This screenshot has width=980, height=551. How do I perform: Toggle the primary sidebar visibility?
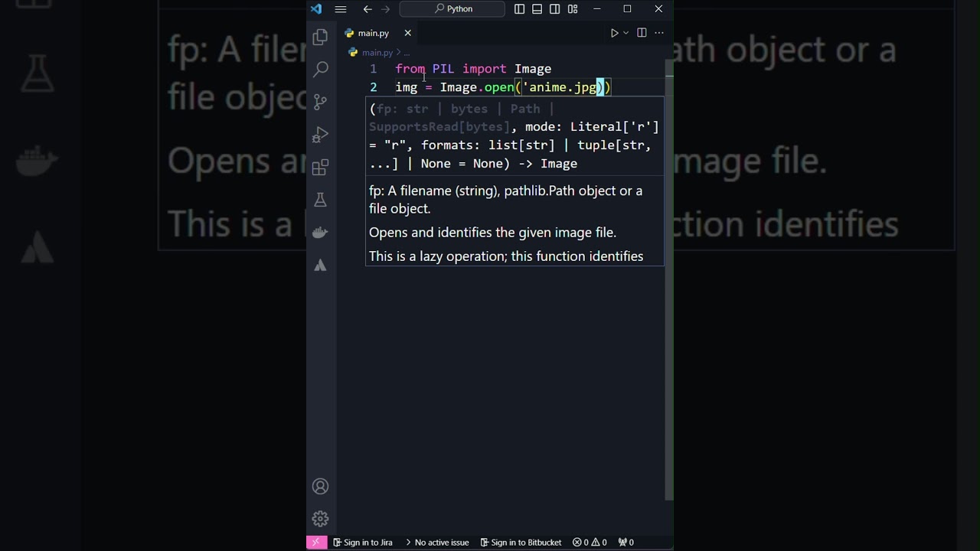pos(520,8)
